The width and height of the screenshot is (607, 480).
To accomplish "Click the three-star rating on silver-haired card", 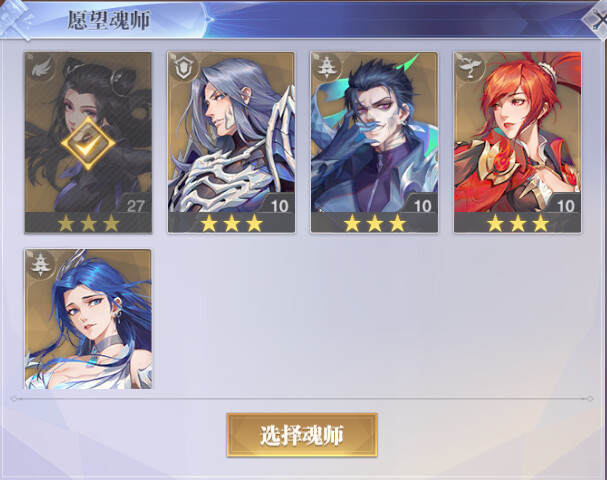I will pyautogui.click(x=231, y=223).
